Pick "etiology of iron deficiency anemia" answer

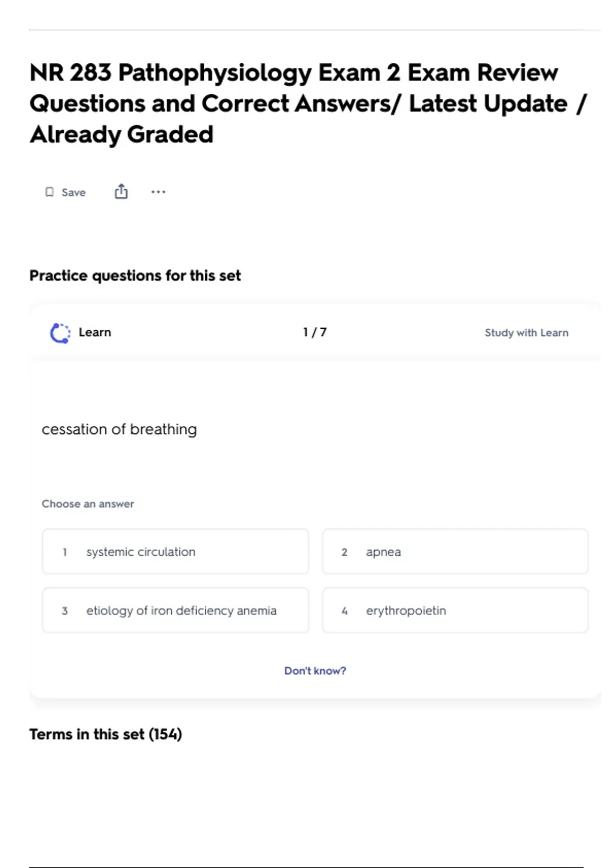(x=175, y=611)
